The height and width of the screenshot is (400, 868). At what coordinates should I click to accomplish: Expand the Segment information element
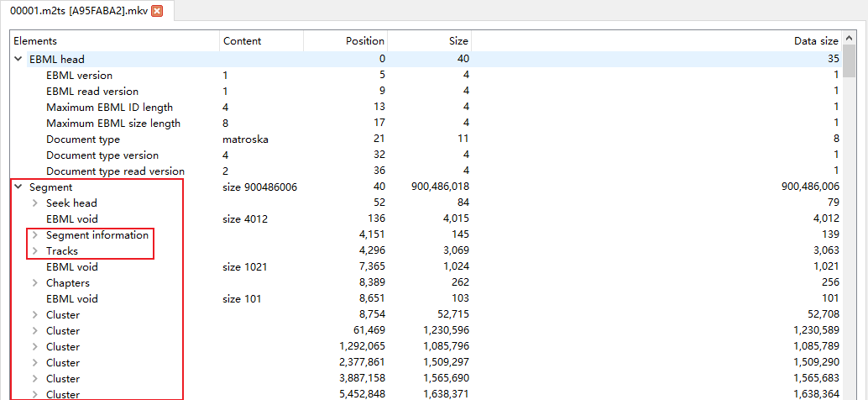click(35, 235)
